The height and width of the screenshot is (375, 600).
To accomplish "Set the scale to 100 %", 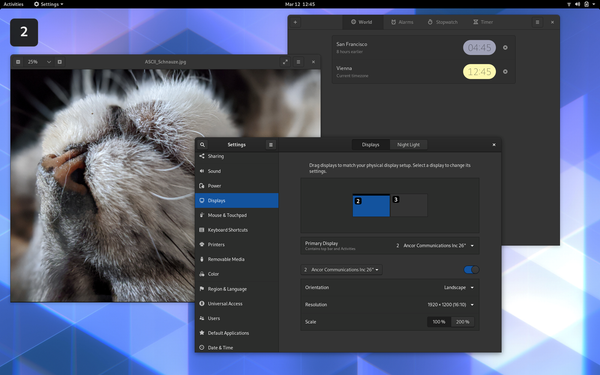I will pyautogui.click(x=439, y=322).
